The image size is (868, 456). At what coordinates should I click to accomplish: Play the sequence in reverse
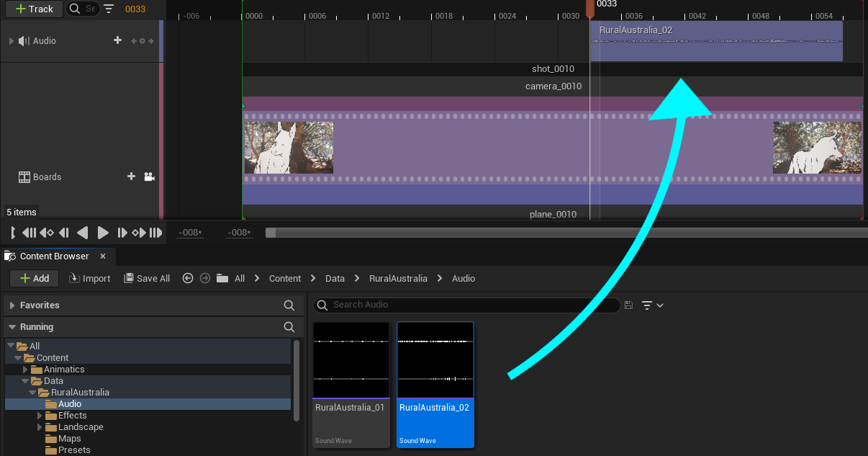click(x=83, y=233)
